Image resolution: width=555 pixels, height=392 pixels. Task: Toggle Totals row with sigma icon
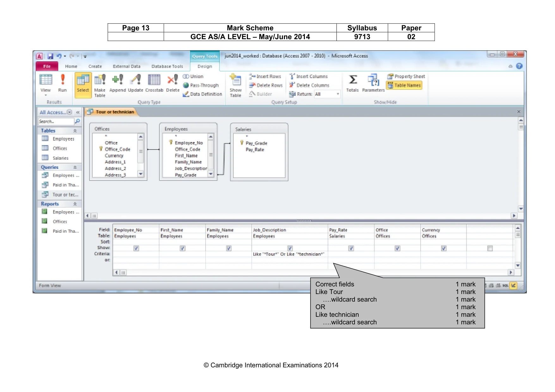[x=352, y=83]
